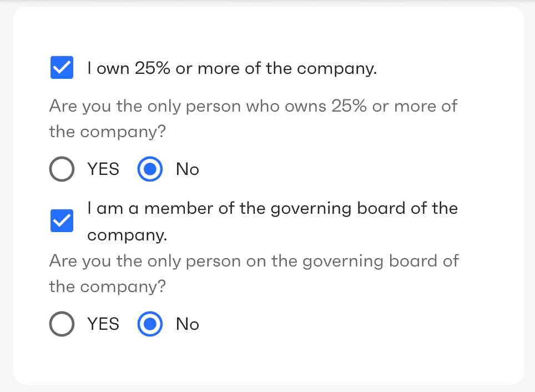This screenshot has width=535, height=392.
Task: Click the No label under the ownership question
Action: 188,169
